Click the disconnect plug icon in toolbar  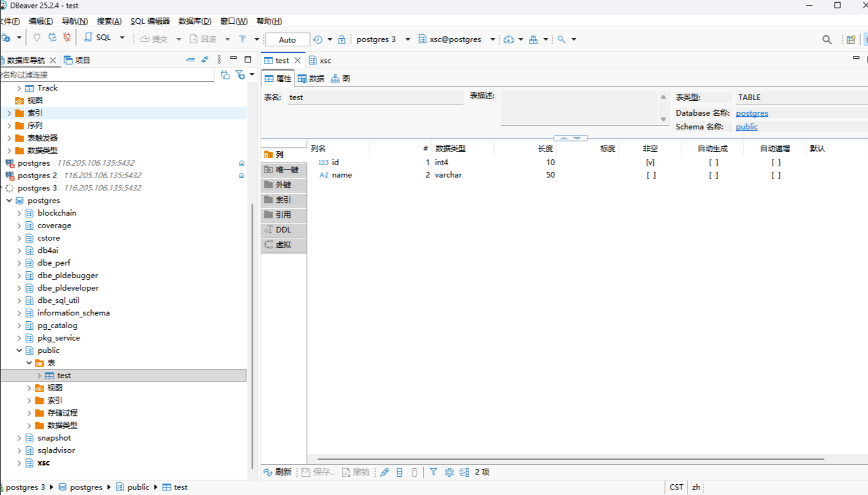(x=67, y=38)
